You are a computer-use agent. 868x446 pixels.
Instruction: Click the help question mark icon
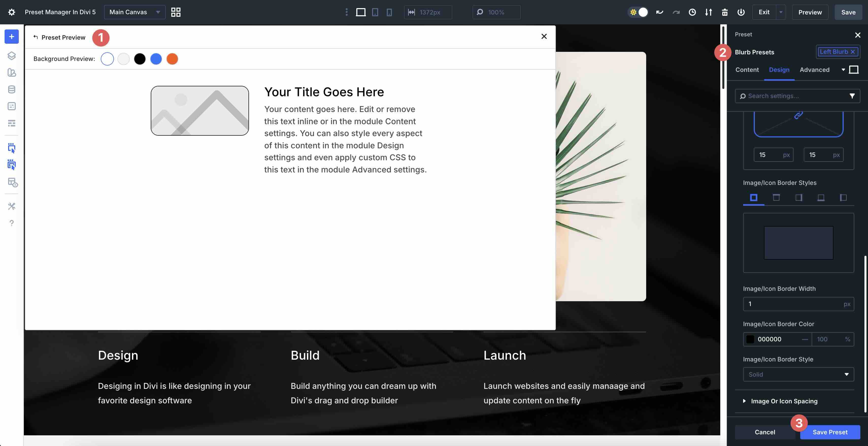pos(11,223)
